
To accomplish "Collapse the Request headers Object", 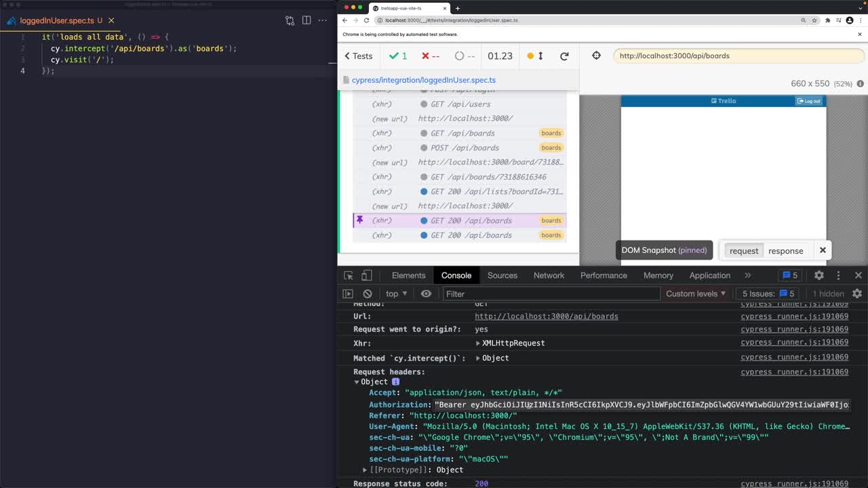I will pyautogui.click(x=357, y=382).
